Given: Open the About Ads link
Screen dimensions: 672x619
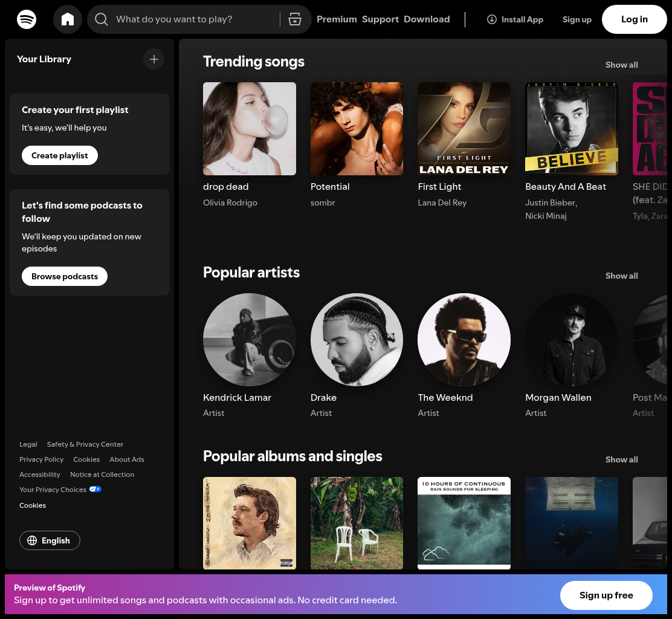Looking at the screenshot, I should (127, 459).
